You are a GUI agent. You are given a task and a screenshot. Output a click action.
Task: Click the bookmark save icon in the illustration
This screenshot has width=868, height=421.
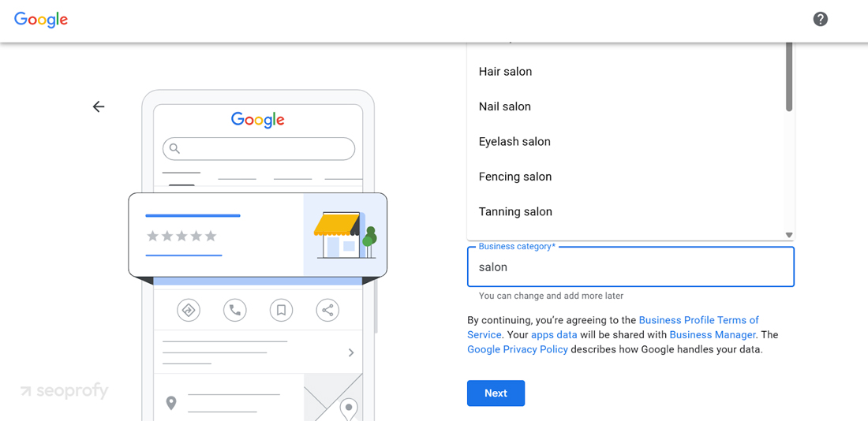tap(281, 310)
